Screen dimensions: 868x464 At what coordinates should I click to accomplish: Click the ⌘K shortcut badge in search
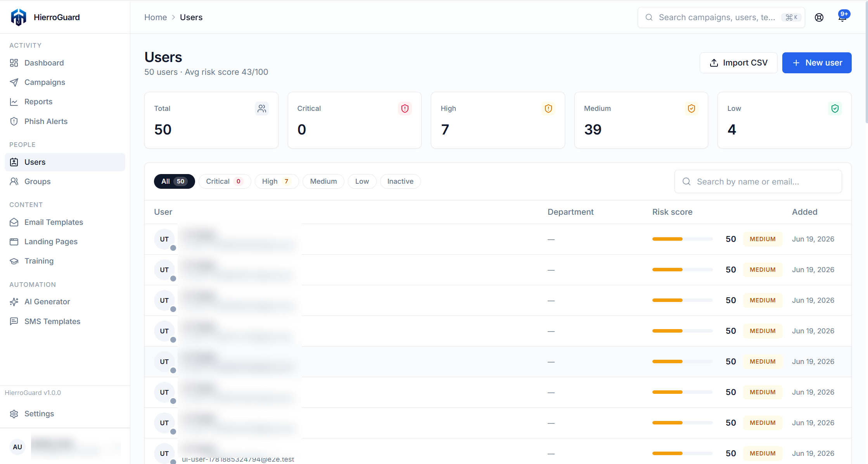click(791, 17)
